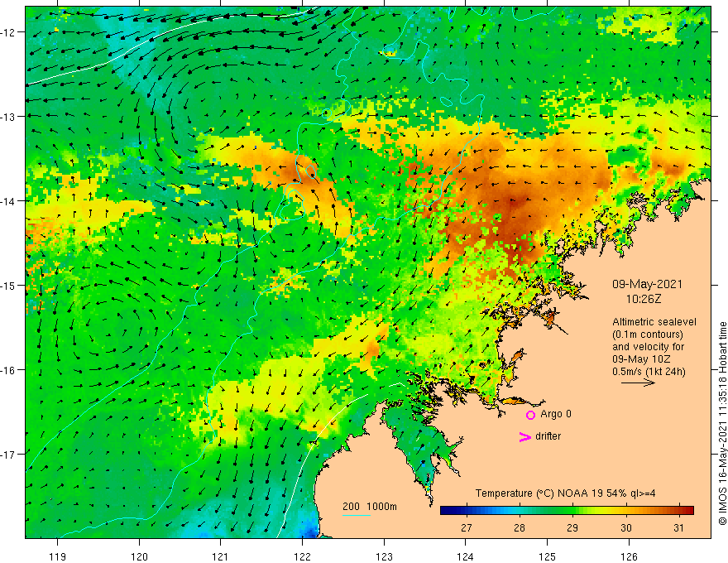Click the cyan 200m isobath legend line
This screenshot has width=728, height=563.
pos(356,515)
